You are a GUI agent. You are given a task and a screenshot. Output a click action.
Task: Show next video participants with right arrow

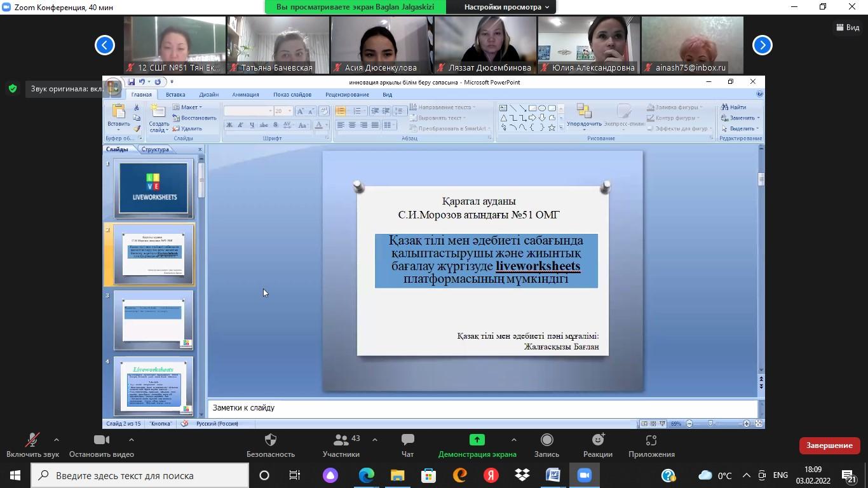click(x=762, y=45)
